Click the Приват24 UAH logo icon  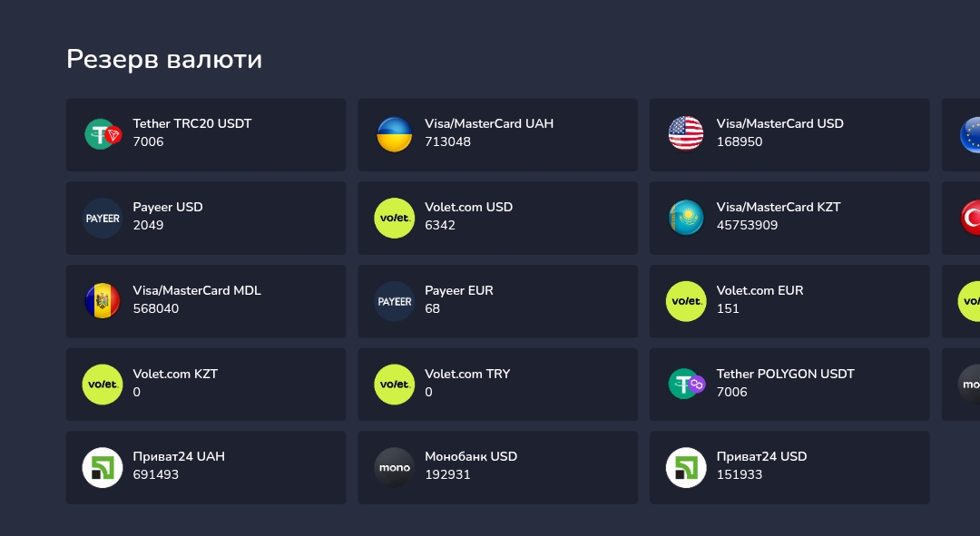click(x=103, y=467)
